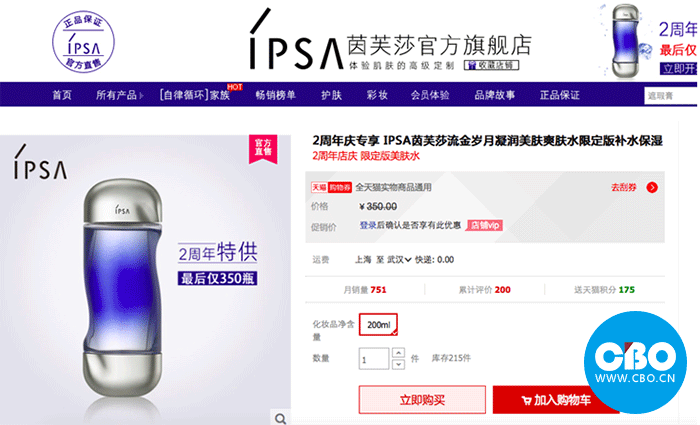Increase quantity with the up arrow
This screenshot has height=425, width=700.
(x=398, y=353)
